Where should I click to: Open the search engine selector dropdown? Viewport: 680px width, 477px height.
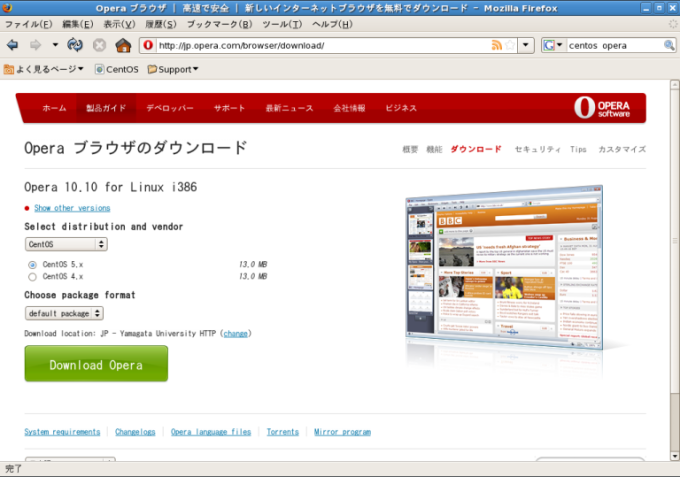(x=553, y=45)
